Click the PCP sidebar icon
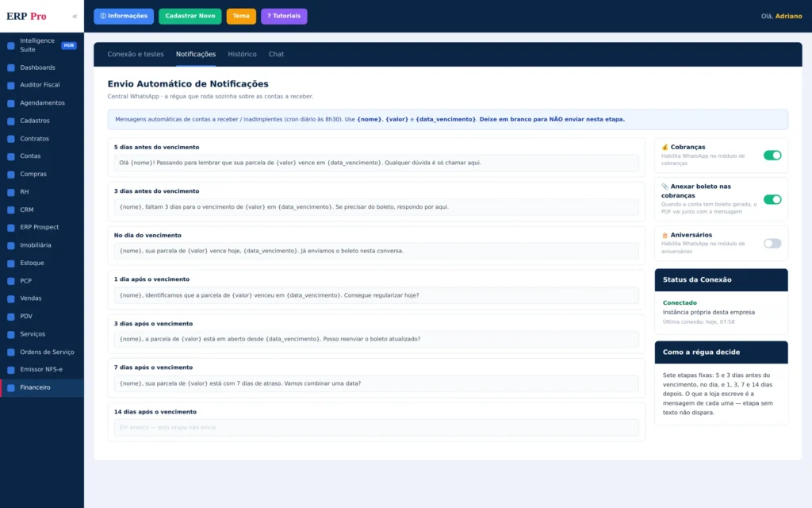 point(11,282)
